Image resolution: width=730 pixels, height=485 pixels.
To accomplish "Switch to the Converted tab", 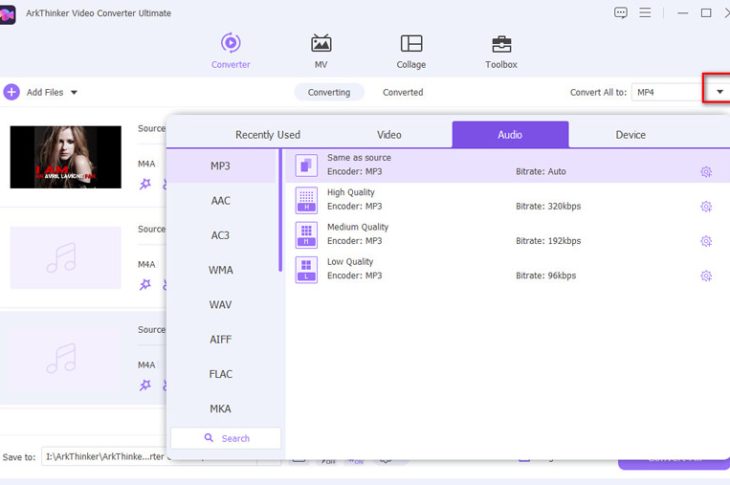I will [403, 92].
